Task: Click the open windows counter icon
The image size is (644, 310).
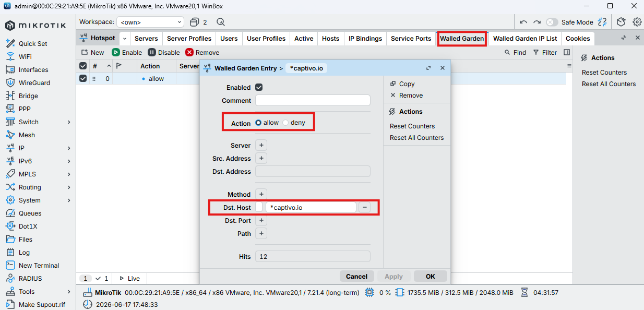Action: pos(198,22)
